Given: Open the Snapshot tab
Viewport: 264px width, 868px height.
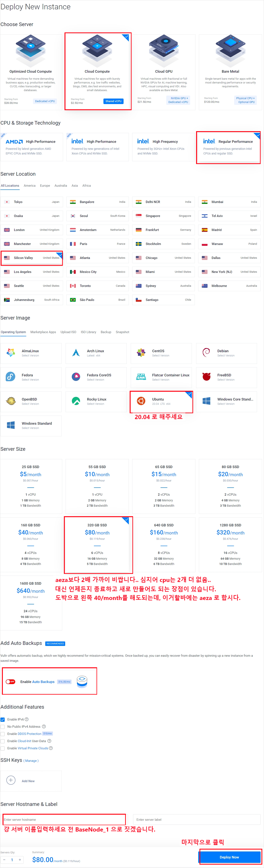Looking at the screenshot, I should [122, 332].
